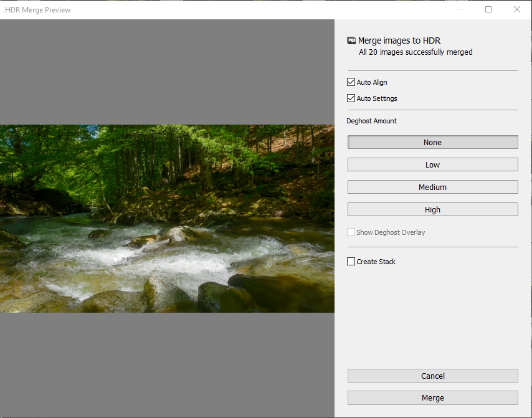Start the HDR merge with Merge button

(x=432, y=397)
